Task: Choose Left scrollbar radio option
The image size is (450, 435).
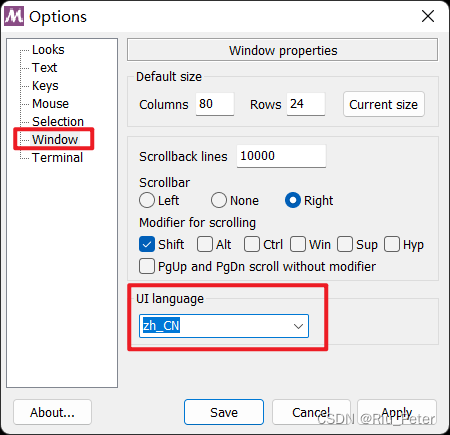Action: pyautogui.click(x=147, y=200)
